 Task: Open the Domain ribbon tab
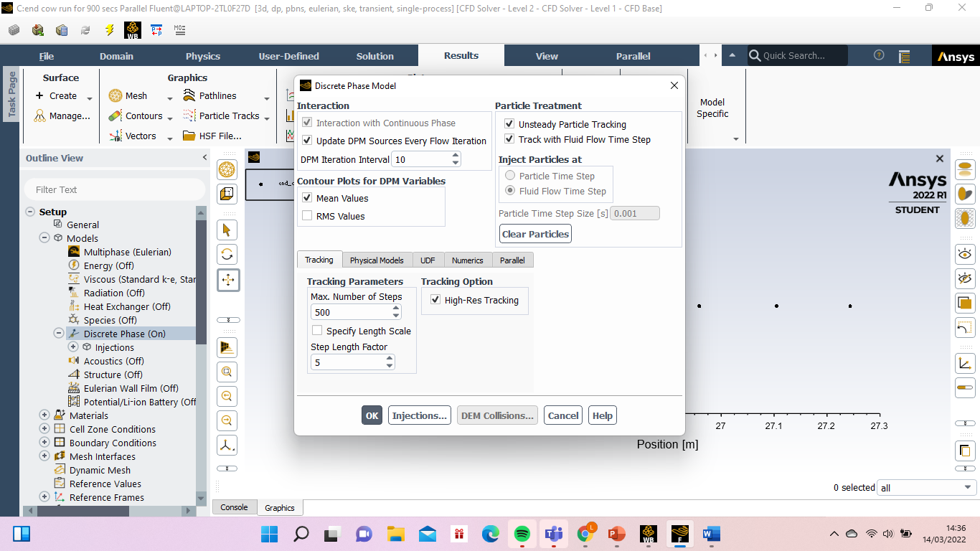pos(116,56)
